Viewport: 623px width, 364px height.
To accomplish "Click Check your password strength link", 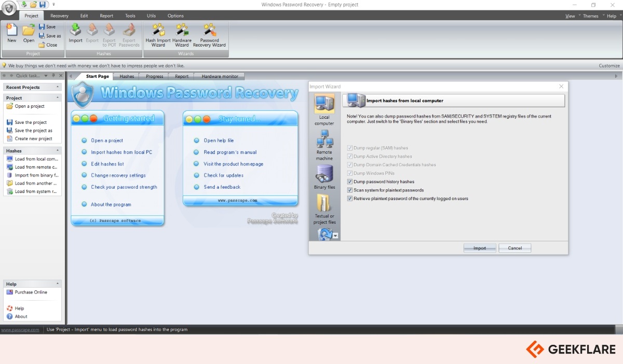I will point(124,187).
